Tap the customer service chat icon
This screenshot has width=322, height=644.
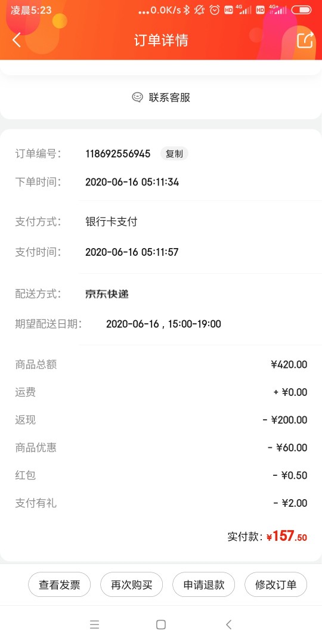point(137,97)
